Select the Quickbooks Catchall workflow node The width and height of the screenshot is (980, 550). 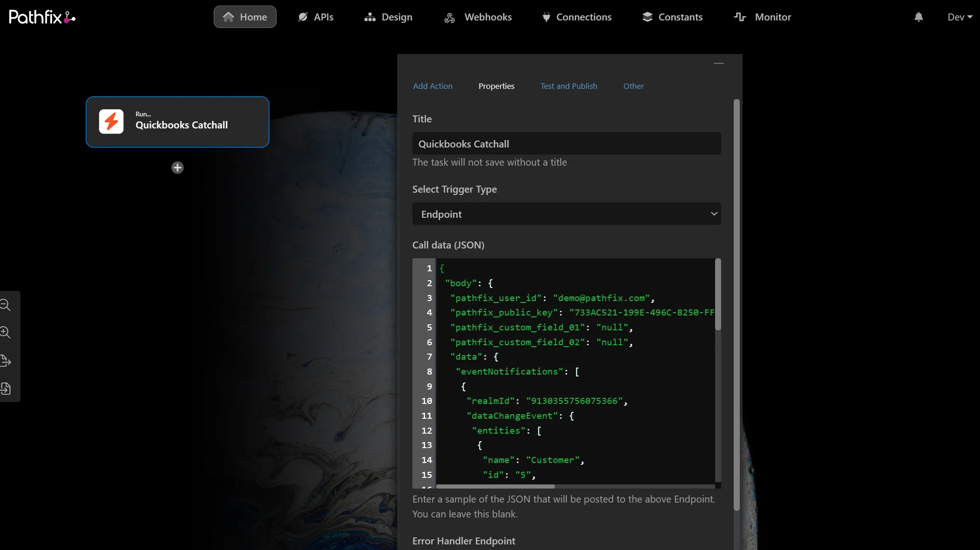pyautogui.click(x=177, y=122)
